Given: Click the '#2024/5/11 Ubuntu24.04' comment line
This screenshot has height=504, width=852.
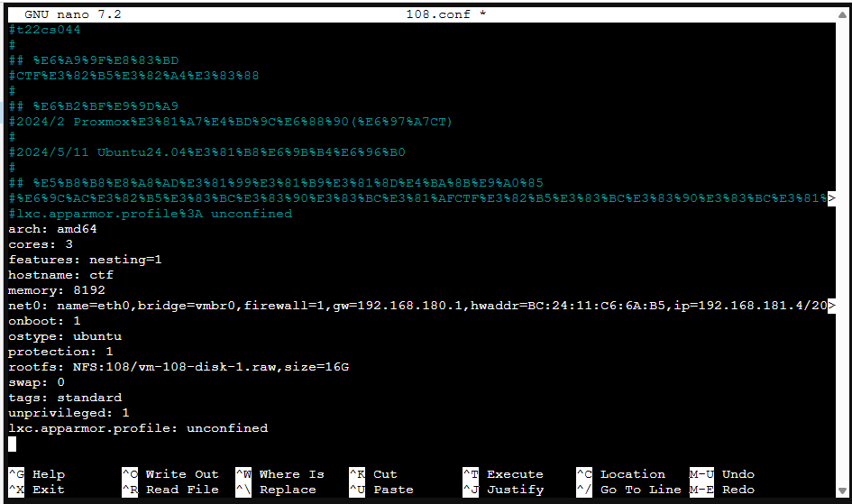Looking at the screenshot, I should click(207, 152).
